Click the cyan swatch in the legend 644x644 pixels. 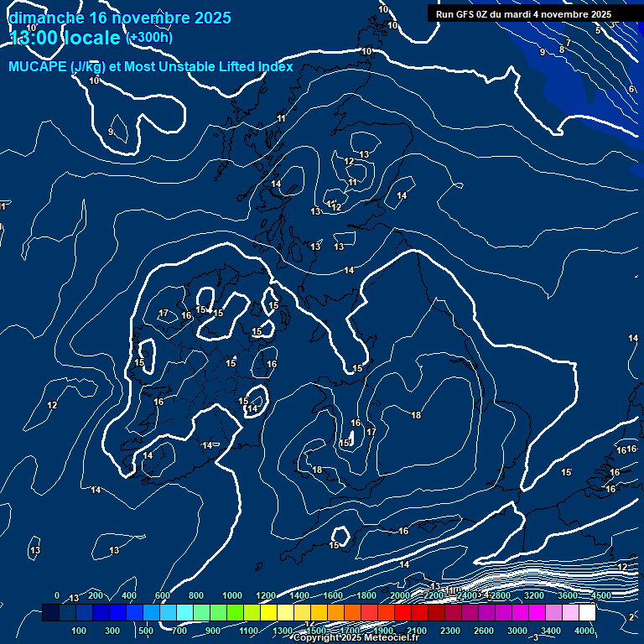pyautogui.click(x=184, y=612)
